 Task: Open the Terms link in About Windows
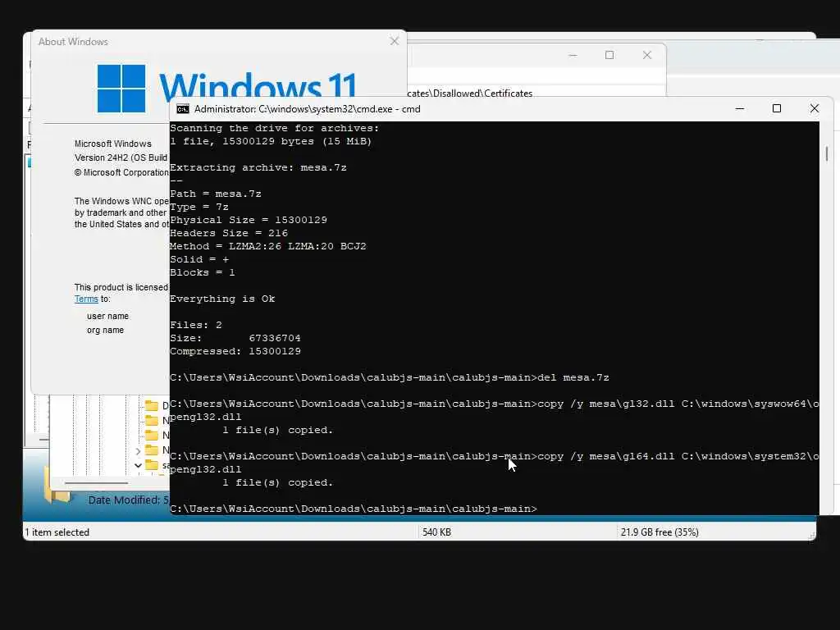pos(86,299)
